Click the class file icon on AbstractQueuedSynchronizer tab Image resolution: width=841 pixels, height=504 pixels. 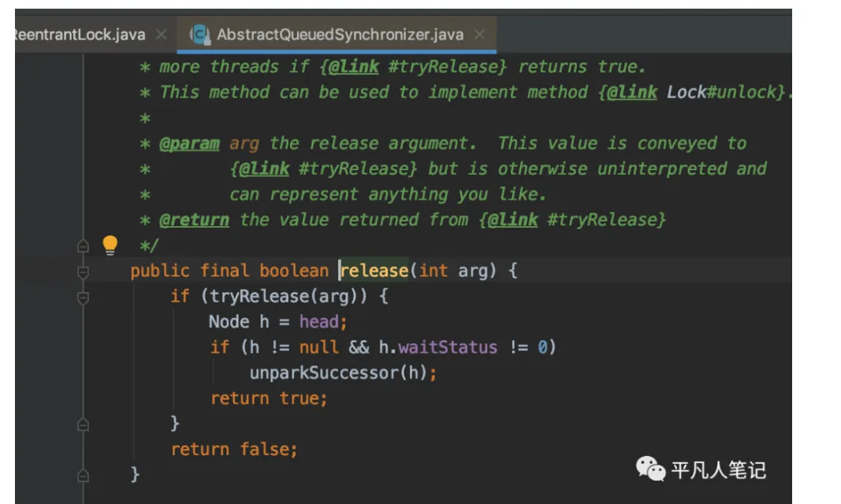tap(200, 35)
